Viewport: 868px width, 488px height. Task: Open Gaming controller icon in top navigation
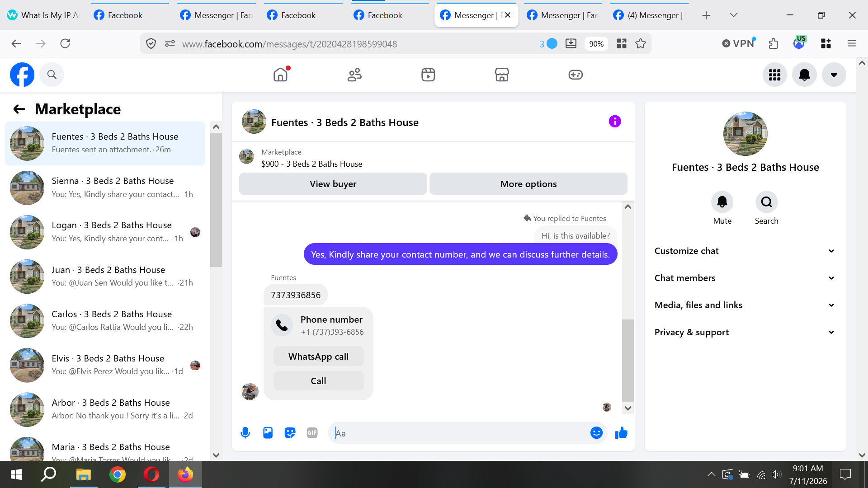point(576,75)
